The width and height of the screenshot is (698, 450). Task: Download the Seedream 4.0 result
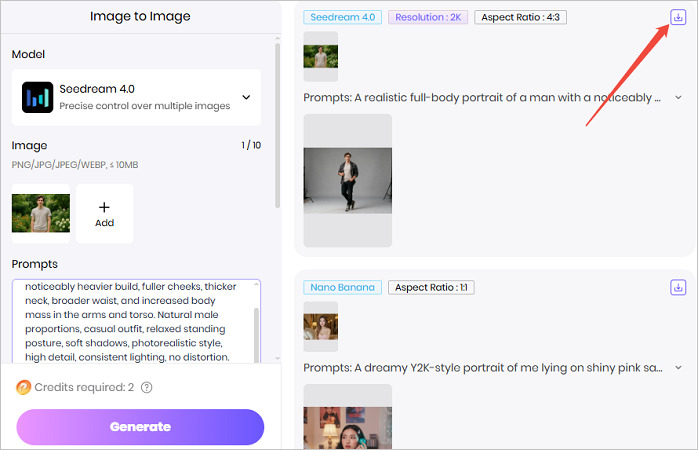click(678, 17)
